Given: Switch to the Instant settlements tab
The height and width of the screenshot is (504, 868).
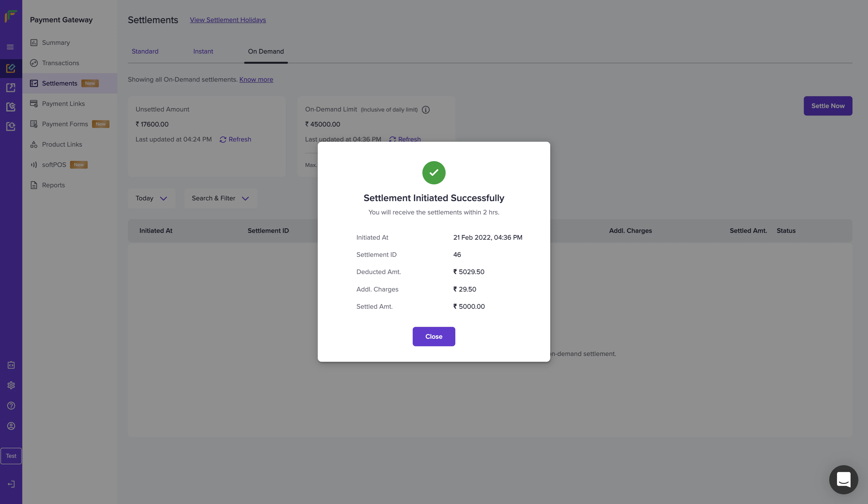Looking at the screenshot, I should [x=203, y=51].
